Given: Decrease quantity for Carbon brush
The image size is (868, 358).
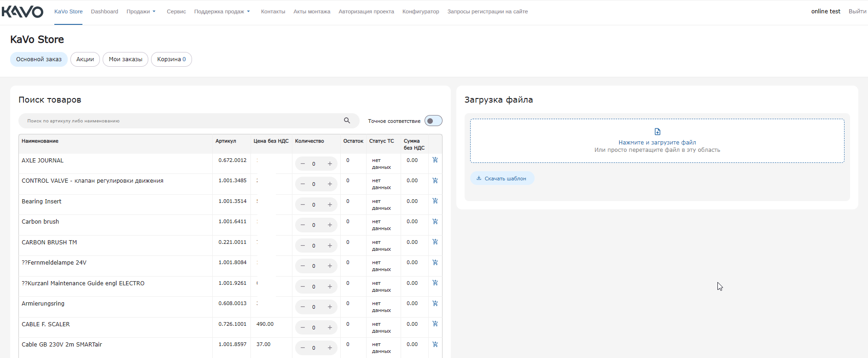Looking at the screenshot, I should point(303,225).
